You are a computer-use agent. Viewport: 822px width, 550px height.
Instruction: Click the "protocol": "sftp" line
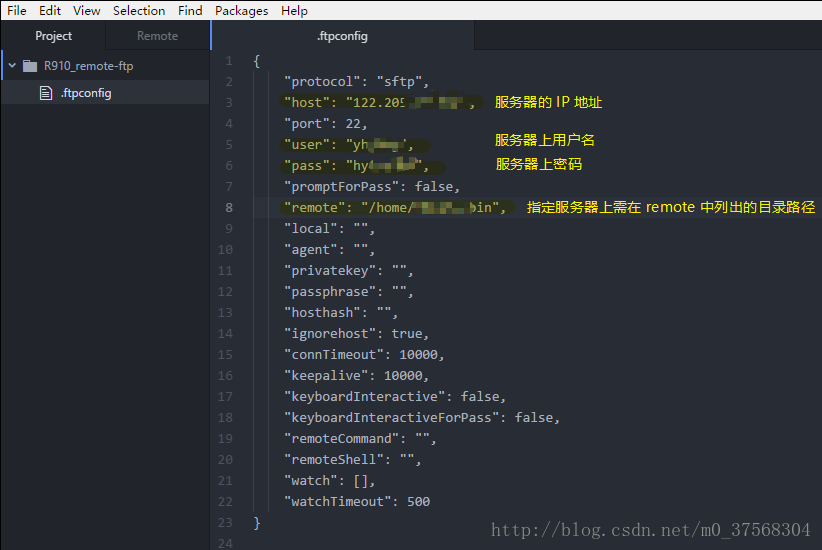pyautogui.click(x=356, y=82)
